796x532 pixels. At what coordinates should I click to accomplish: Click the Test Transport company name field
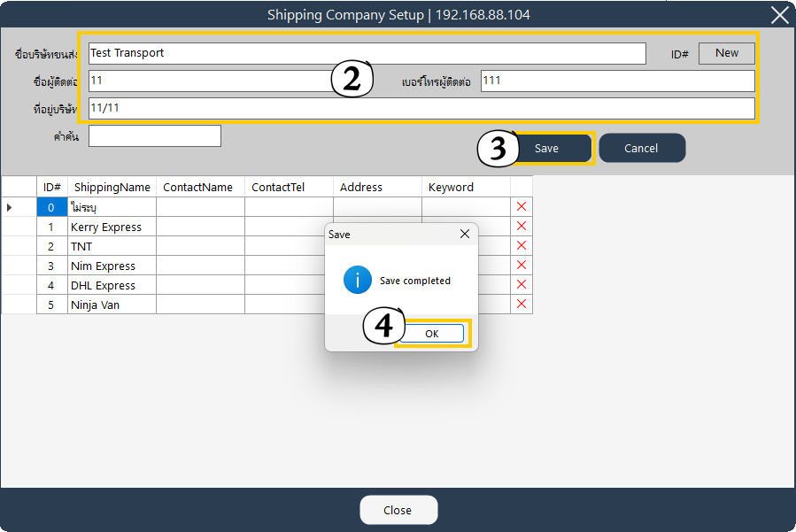(367, 53)
